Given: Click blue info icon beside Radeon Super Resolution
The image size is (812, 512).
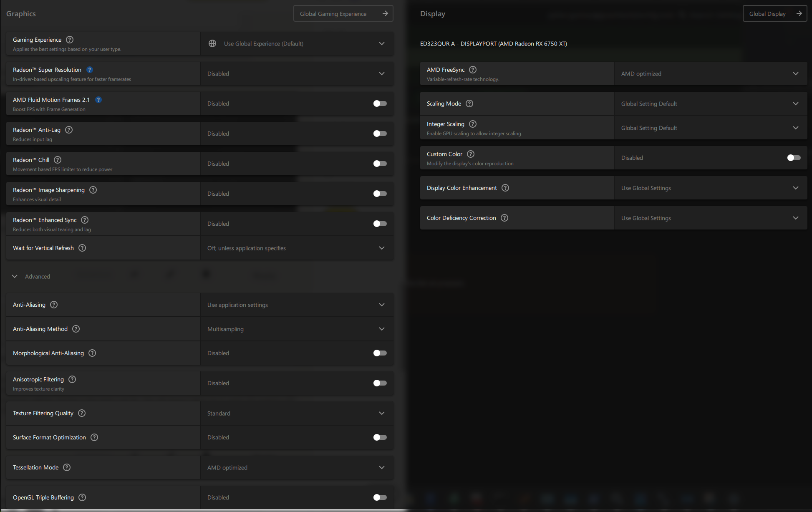Looking at the screenshot, I should pos(90,70).
